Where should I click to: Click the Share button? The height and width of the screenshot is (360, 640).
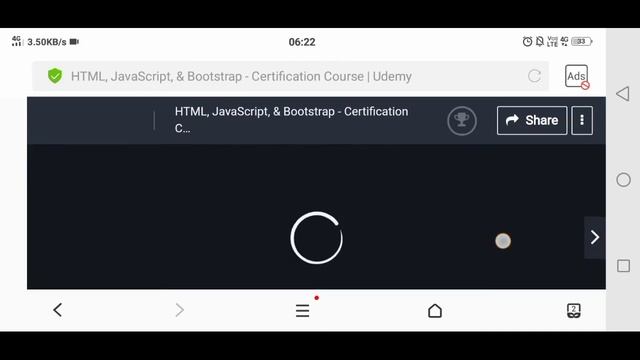pos(532,120)
